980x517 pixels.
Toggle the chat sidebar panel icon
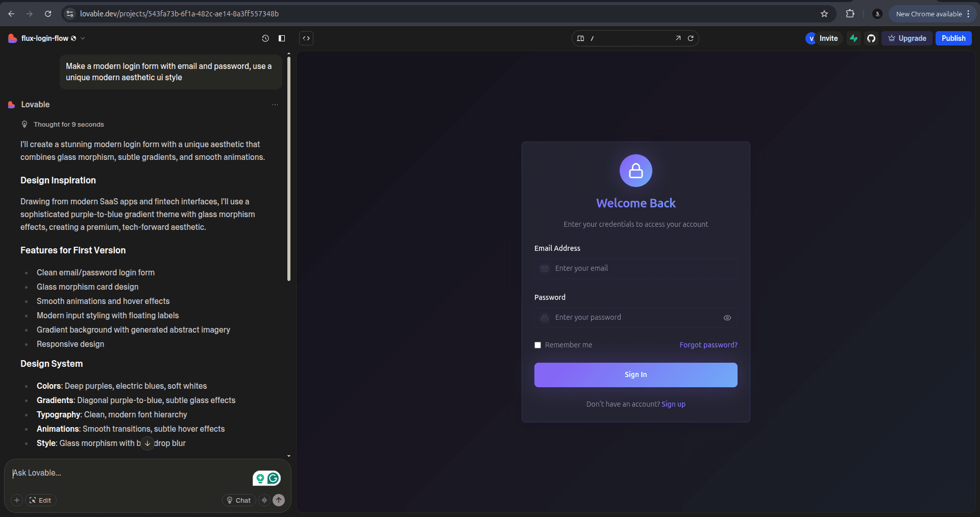(282, 38)
